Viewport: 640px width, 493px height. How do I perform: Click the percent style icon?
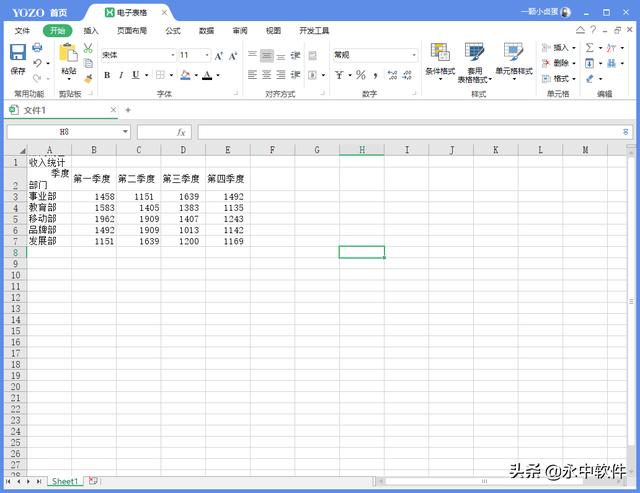point(361,75)
